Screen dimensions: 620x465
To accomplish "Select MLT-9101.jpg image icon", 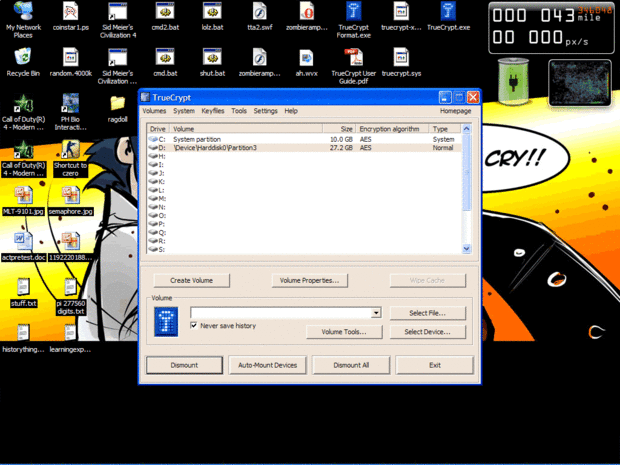I will tap(23, 201).
